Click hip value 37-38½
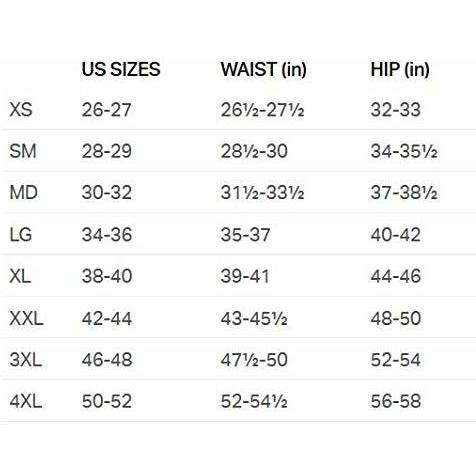The height and width of the screenshot is (476, 476). pos(404,193)
